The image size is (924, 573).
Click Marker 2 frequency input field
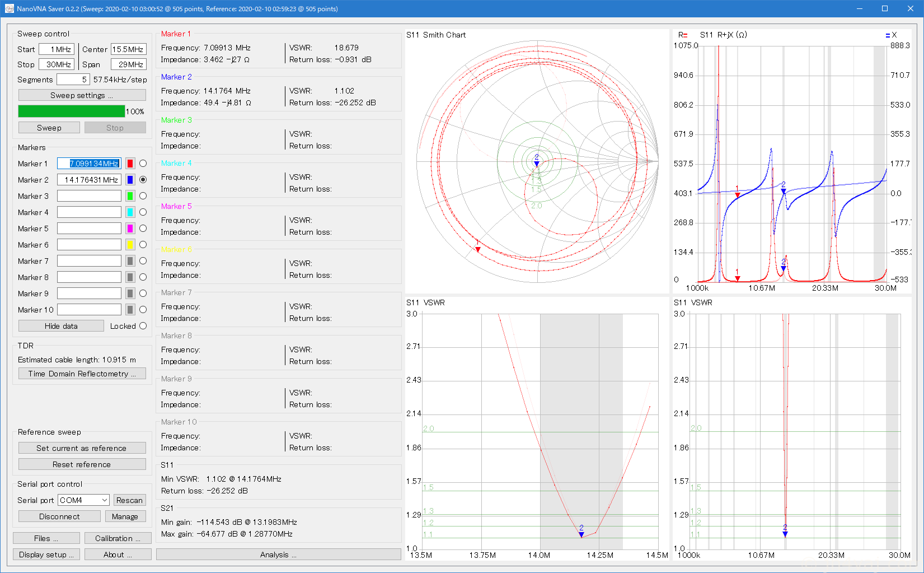coord(89,180)
